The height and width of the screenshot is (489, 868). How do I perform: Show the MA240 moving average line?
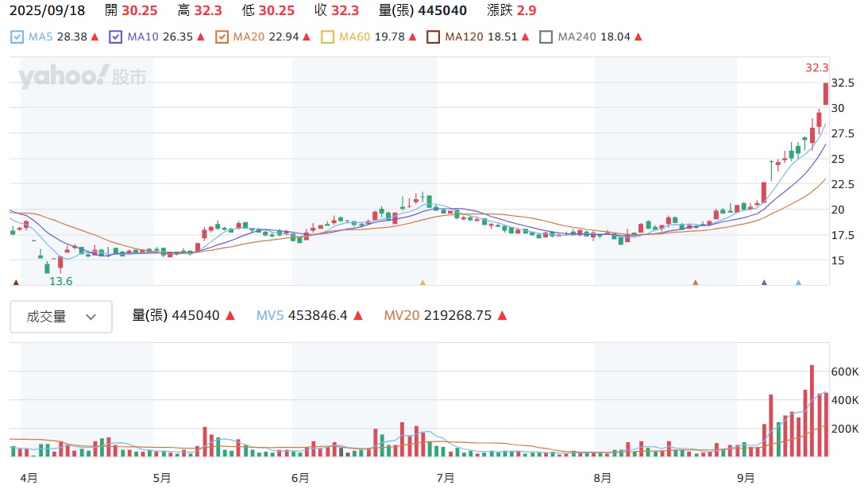pos(546,37)
